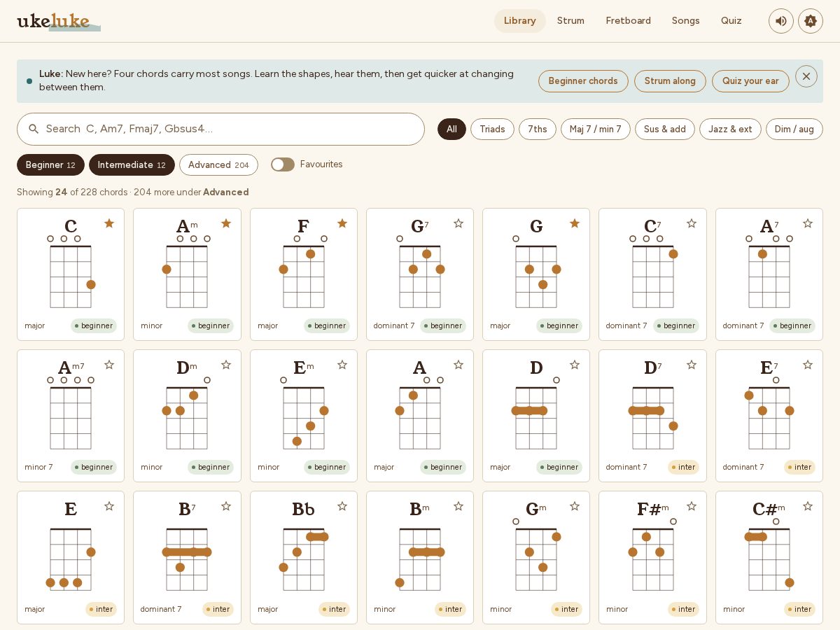This screenshot has height=630, width=840.
Task: Star the D7 chord
Action: (692, 365)
